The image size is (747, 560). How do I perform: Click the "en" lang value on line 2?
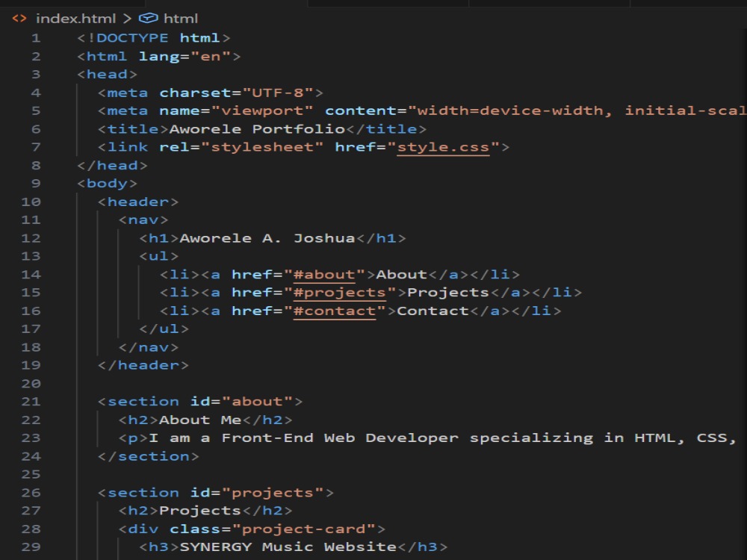(211, 57)
